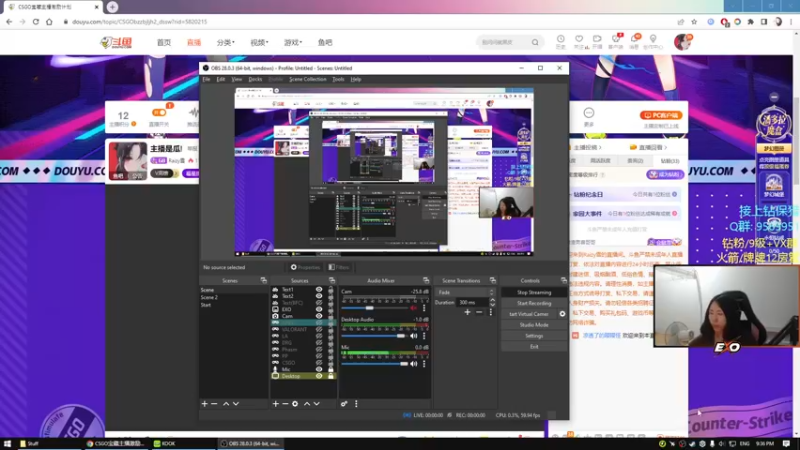Click Stop Streaming button

tap(534, 292)
